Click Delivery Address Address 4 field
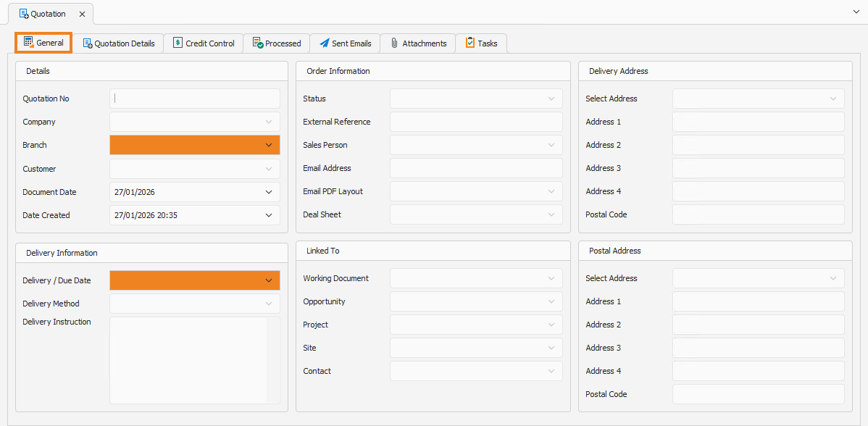Screen dimensions: 868x426 (x=759, y=191)
